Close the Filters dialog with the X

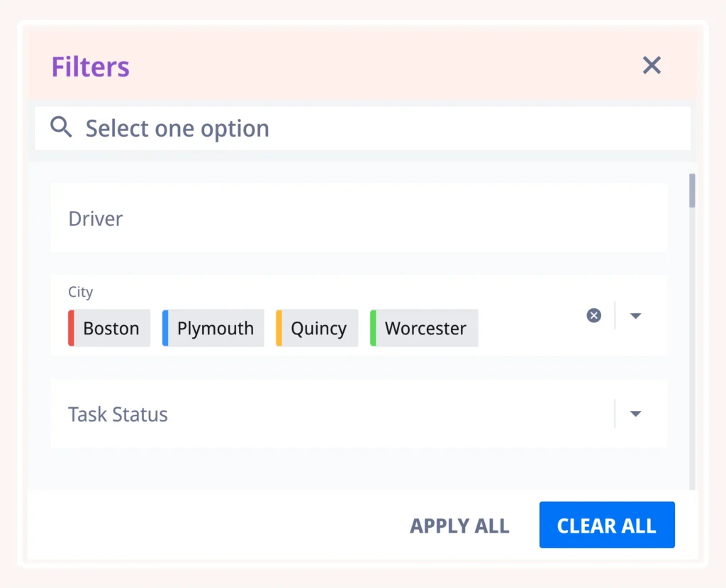[652, 66]
